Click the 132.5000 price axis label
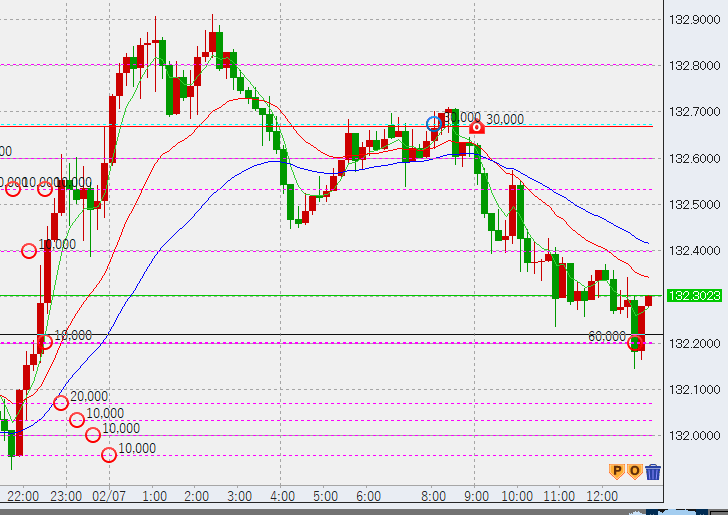 point(694,205)
